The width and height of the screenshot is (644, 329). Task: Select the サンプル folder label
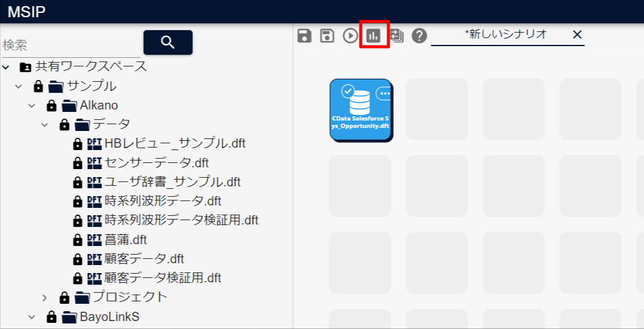92,86
